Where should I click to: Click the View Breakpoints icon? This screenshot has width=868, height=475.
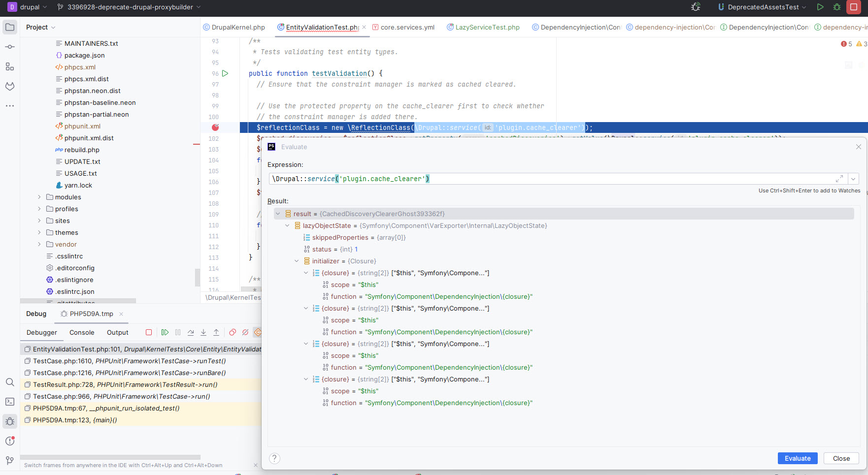click(233, 333)
